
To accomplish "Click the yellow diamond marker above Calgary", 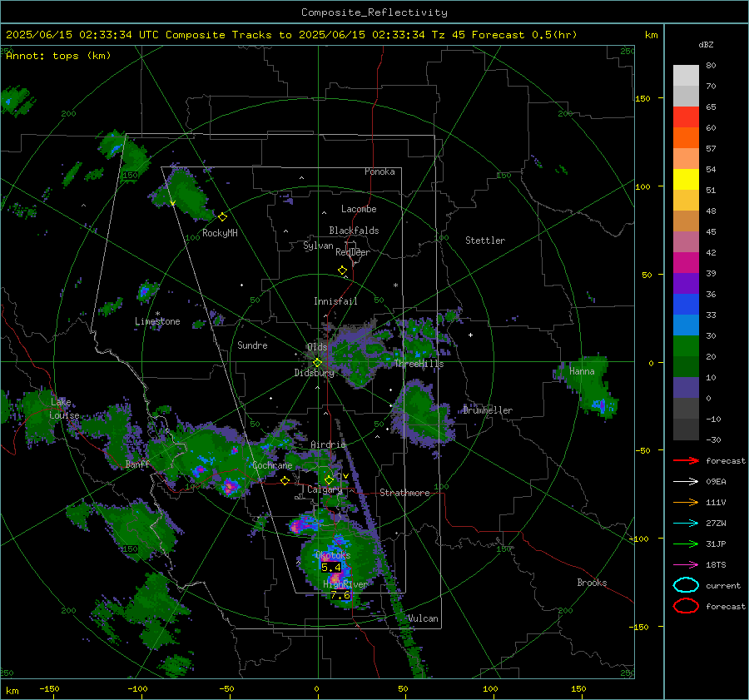I will point(329,479).
